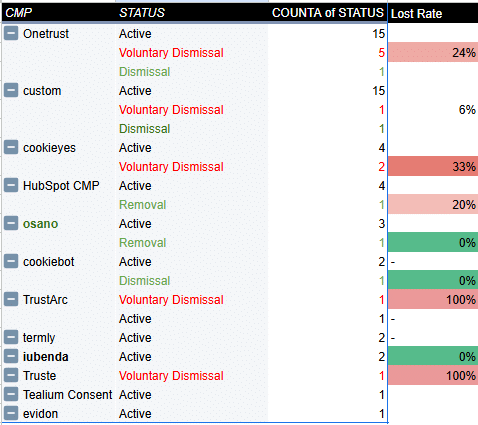
Task: Select osano Removal status cell
Action: tap(192, 243)
